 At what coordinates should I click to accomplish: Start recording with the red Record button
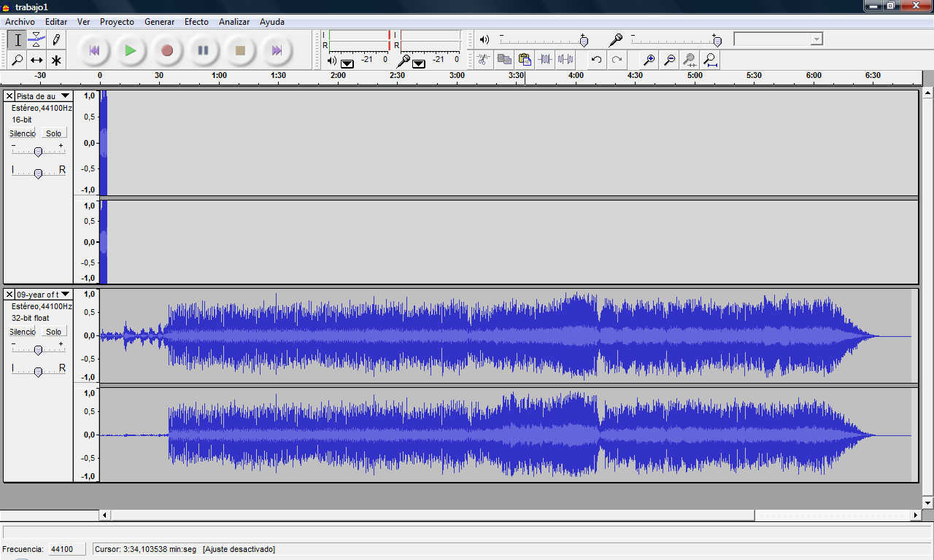tap(167, 50)
